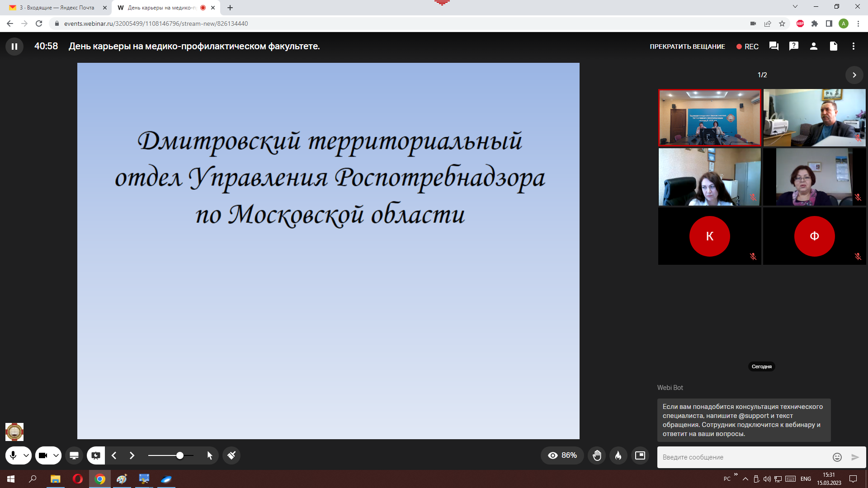Open Opera from the taskbar

(78, 479)
